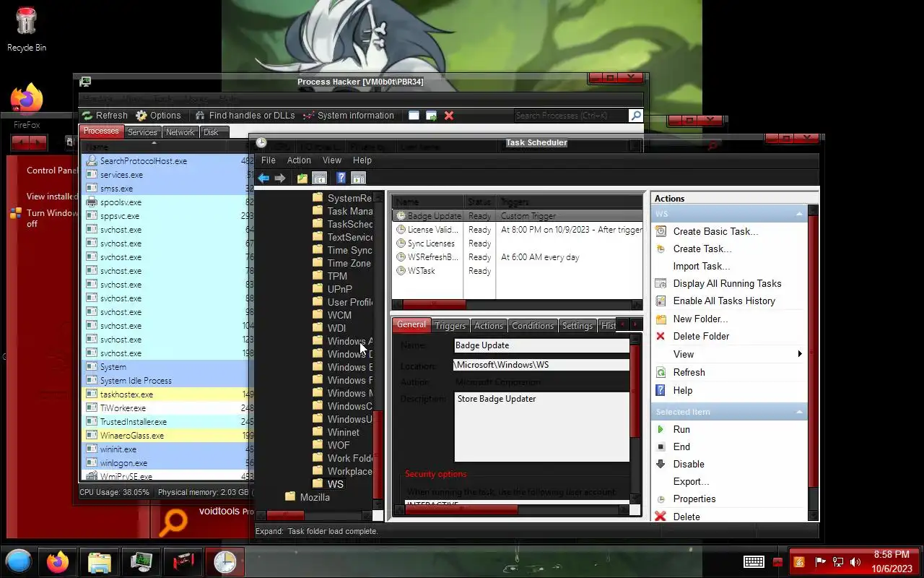Select the Mozilla folder in the tree
This screenshot has height=578, width=924.
click(314, 497)
